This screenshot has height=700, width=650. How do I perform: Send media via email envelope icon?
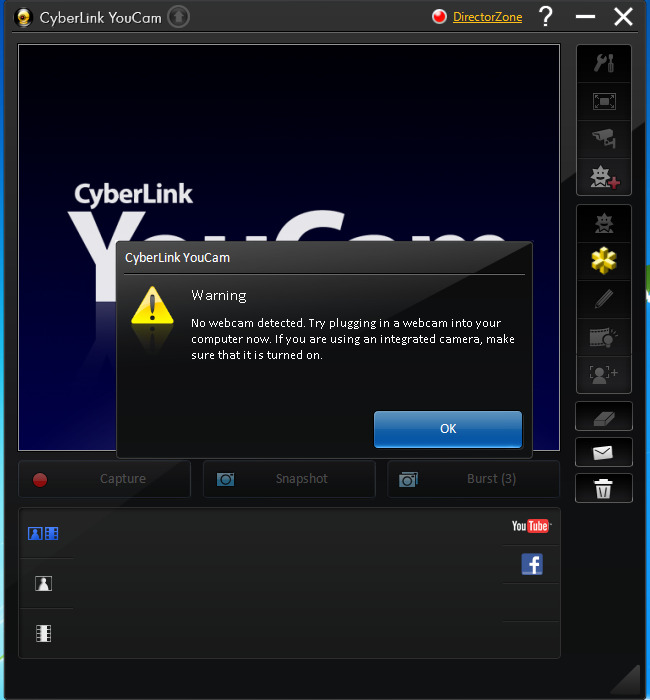(604, 452)
